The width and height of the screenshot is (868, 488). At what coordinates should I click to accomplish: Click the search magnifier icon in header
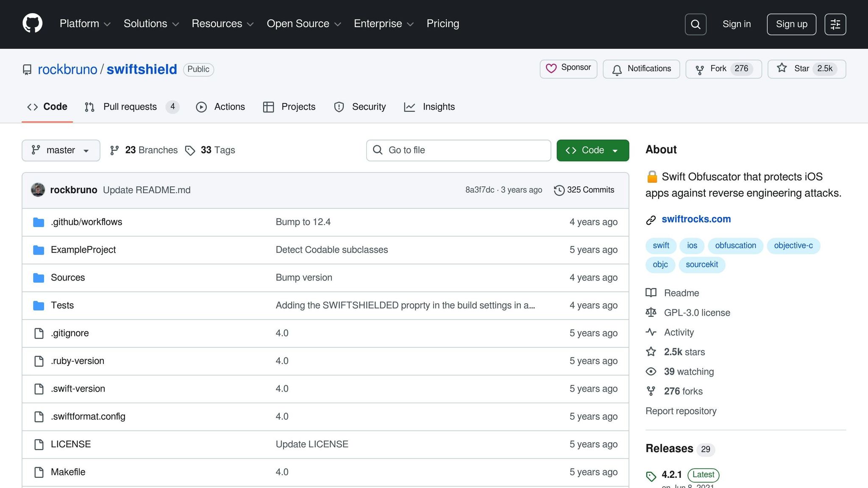point(695,24)
